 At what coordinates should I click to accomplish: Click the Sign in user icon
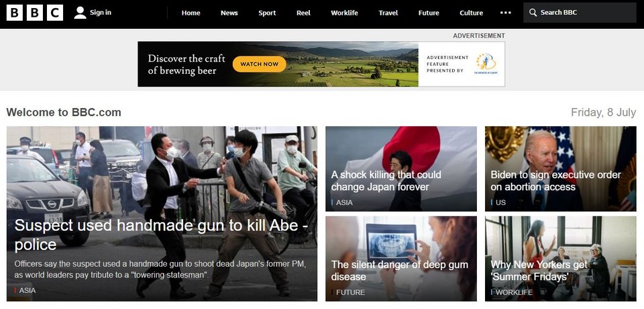tap(80, 13)
